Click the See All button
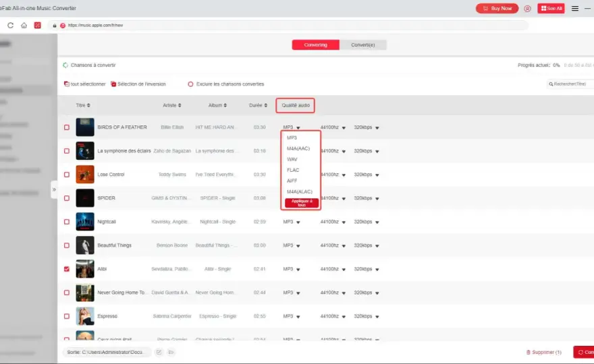594x364 pixels. pos(551,8)
